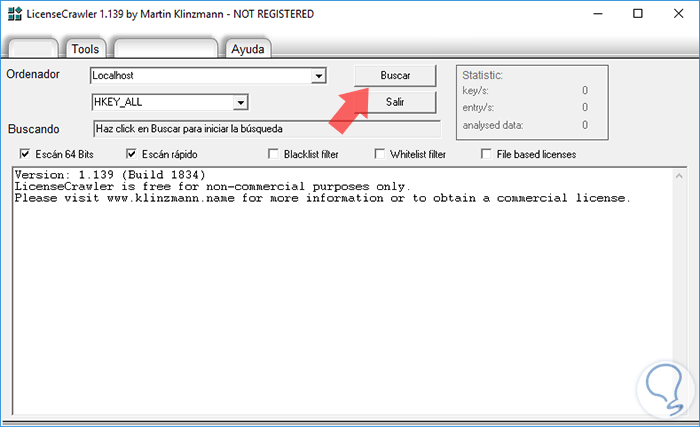Toggle the Escán rápido checkbox
Screen dimensions: 700x427
click(x=131, y=154)
